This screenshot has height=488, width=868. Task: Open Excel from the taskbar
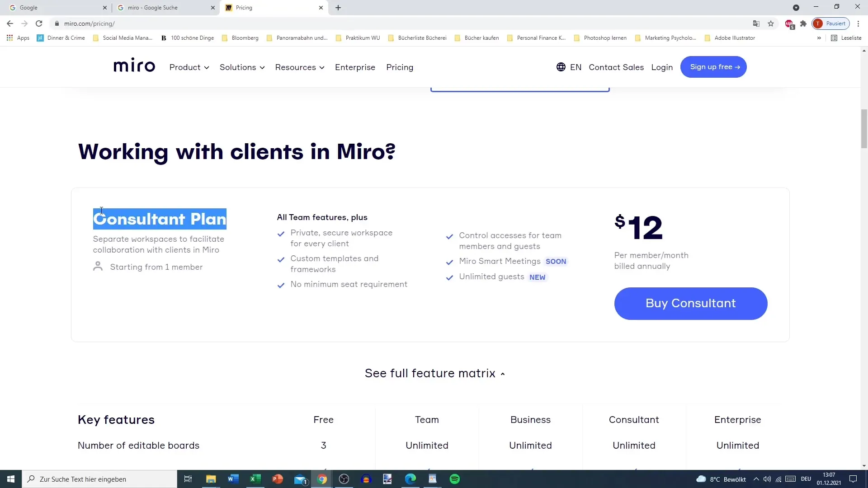255,479
